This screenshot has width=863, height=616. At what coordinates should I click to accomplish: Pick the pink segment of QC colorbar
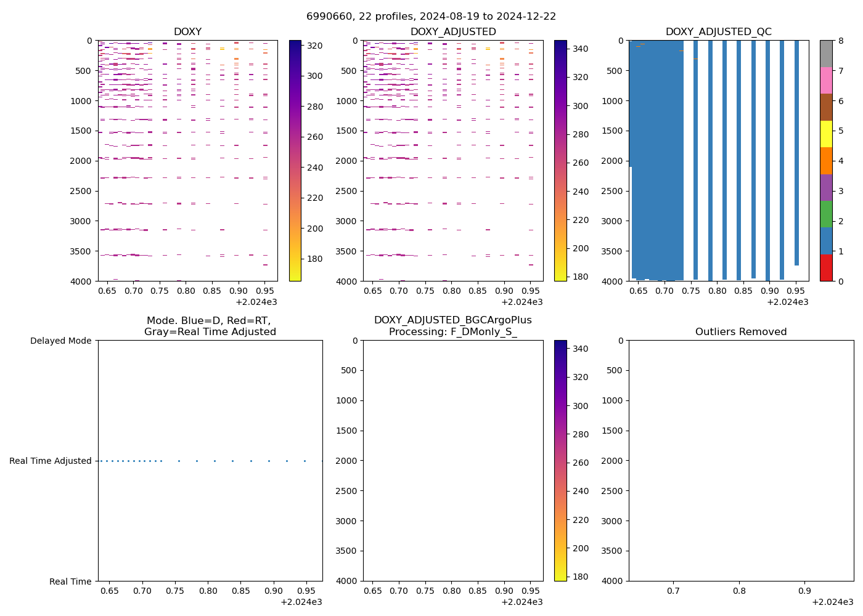(x=826, y=81)
